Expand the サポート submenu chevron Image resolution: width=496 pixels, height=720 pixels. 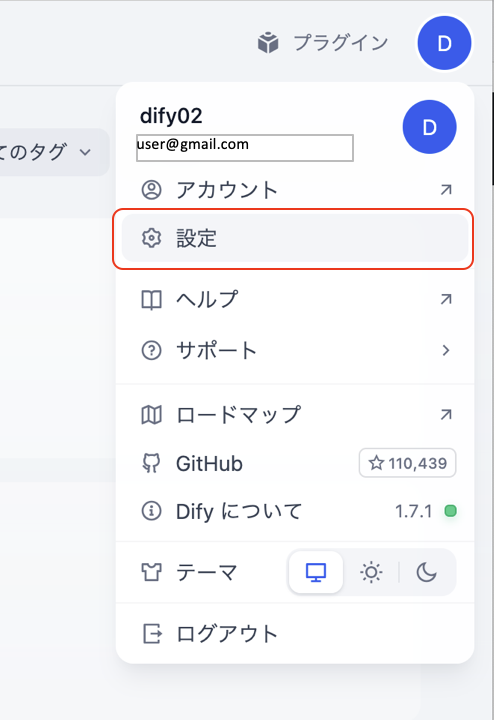point(446,351)
